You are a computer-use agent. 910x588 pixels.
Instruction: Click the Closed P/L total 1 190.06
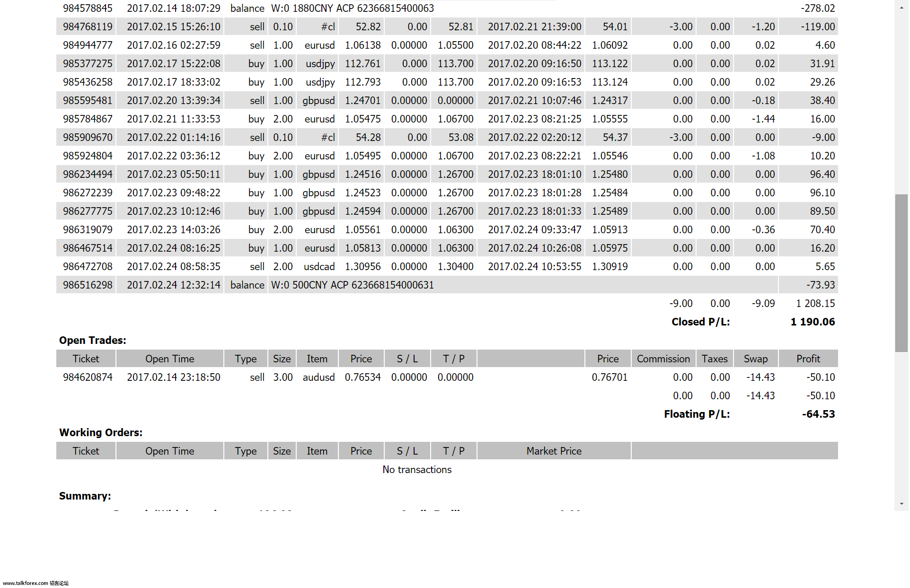(x=813, y=322)
